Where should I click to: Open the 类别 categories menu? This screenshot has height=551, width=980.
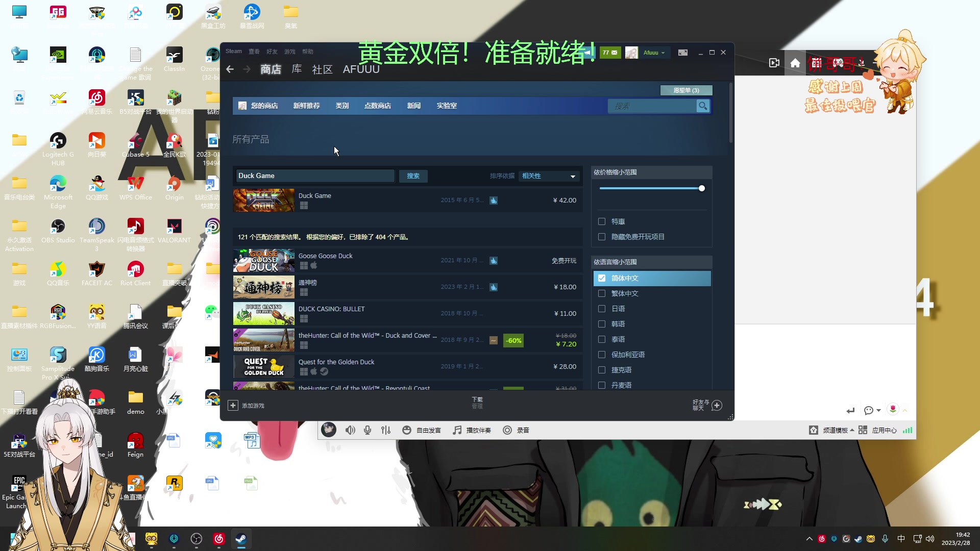[x=342, y=106]
